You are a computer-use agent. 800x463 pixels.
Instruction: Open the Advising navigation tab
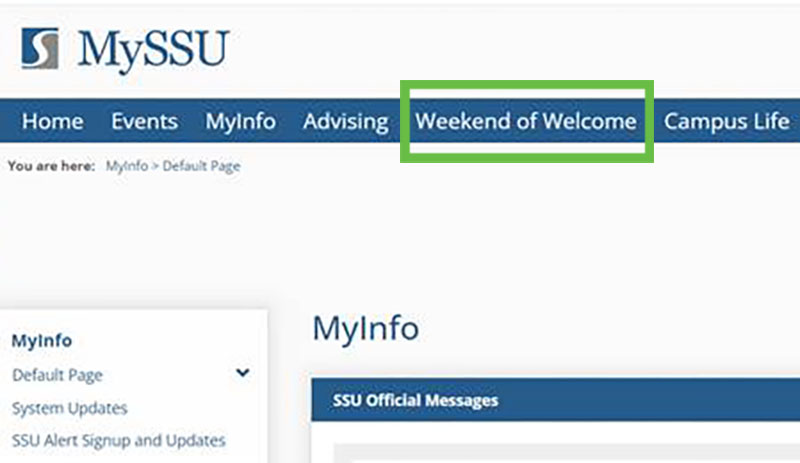point(346,122)
